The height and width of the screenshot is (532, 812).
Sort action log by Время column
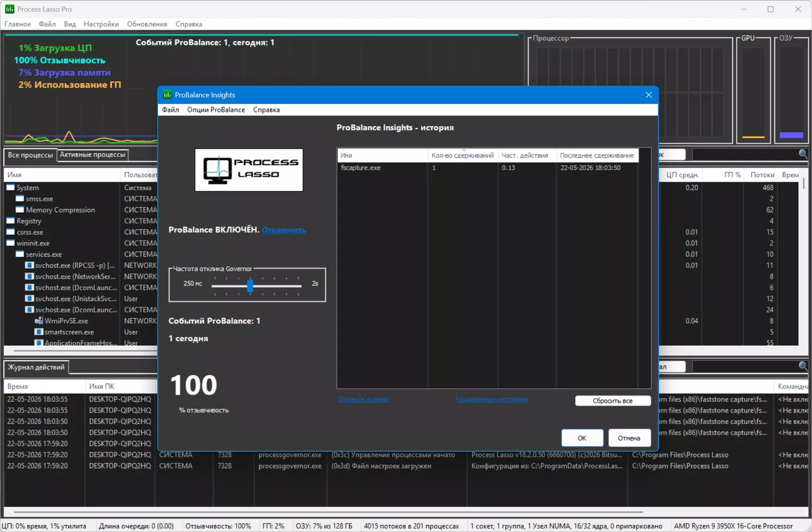(45, 386)
